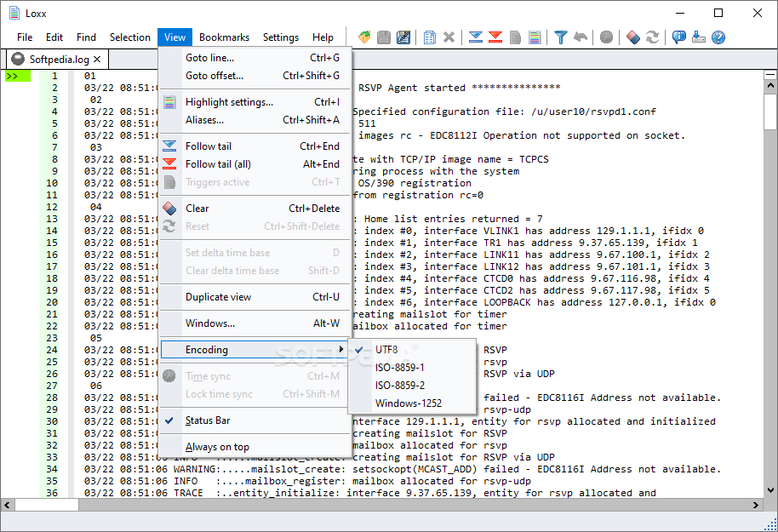Select ISO-8859-1 encoding
The height and width of the screenshot is (532, 778).
point(412,367)
